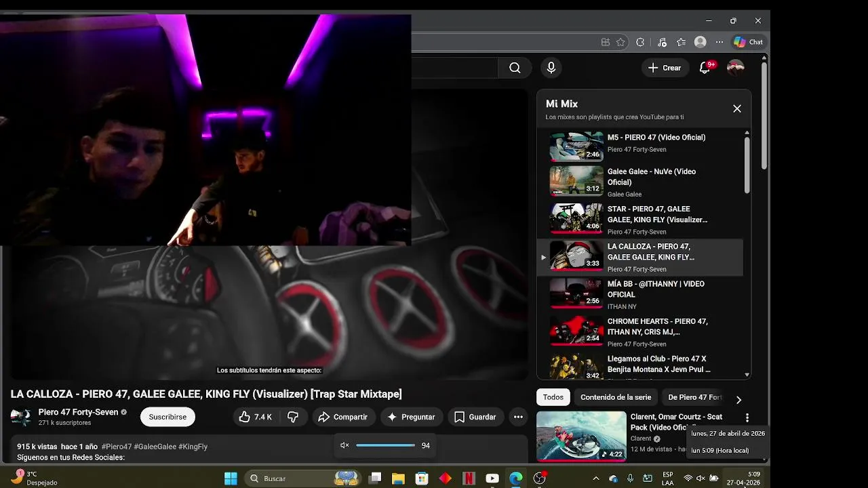Add page to favorites with star icon

[x=620, y=42]
